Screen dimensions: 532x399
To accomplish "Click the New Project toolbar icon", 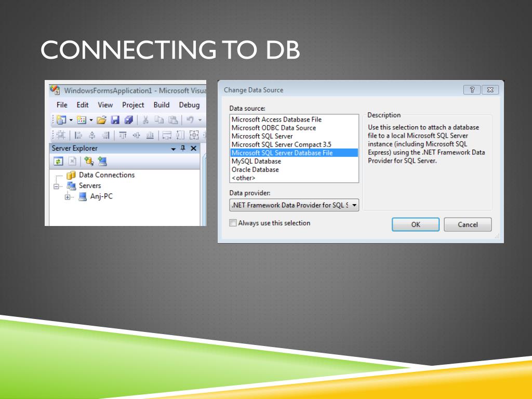I will point(61,120).
